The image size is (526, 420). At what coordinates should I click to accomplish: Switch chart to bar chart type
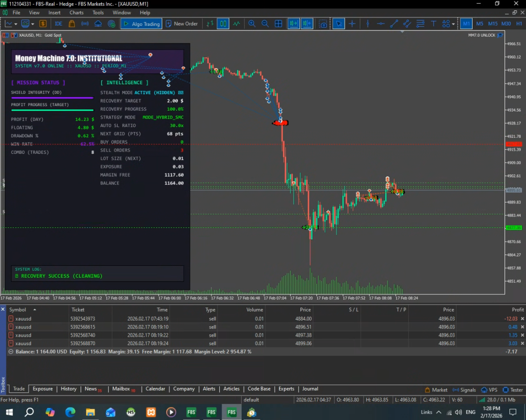[x=210, y=24]
